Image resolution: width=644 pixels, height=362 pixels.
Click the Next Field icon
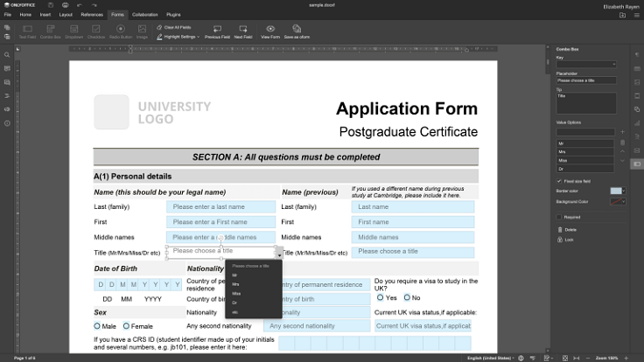coord(242,29)
